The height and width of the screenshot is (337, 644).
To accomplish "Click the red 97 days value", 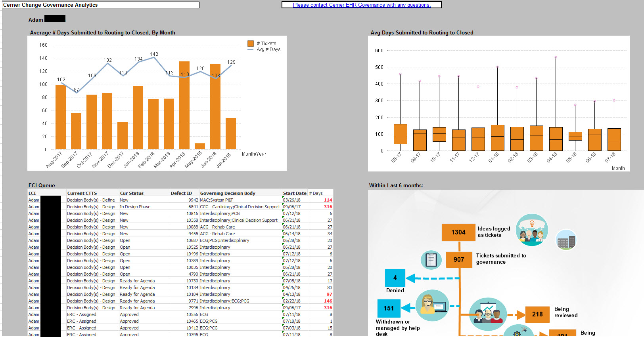I will coord(329,294).
